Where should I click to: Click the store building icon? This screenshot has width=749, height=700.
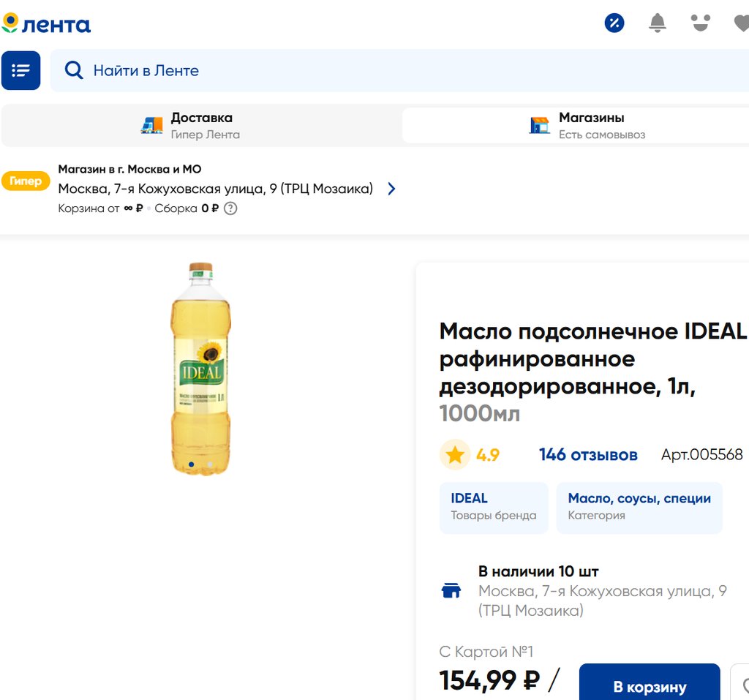pos(540,126)
